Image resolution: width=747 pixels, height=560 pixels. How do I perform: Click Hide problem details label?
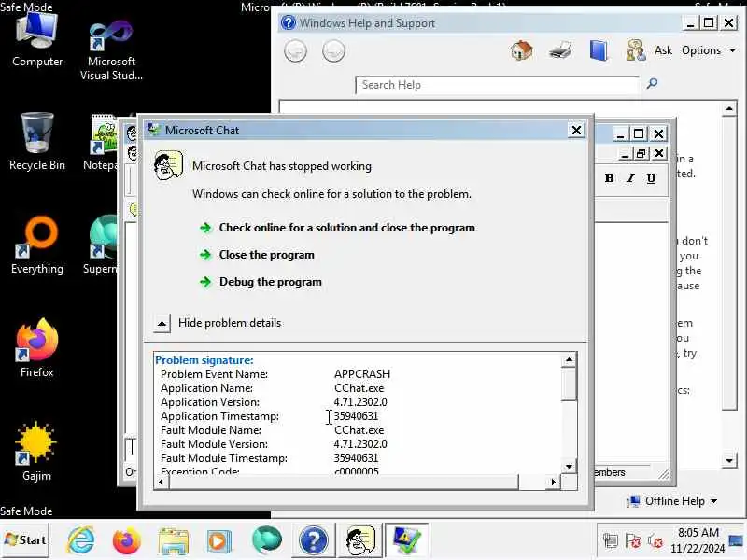click(230, 323)
